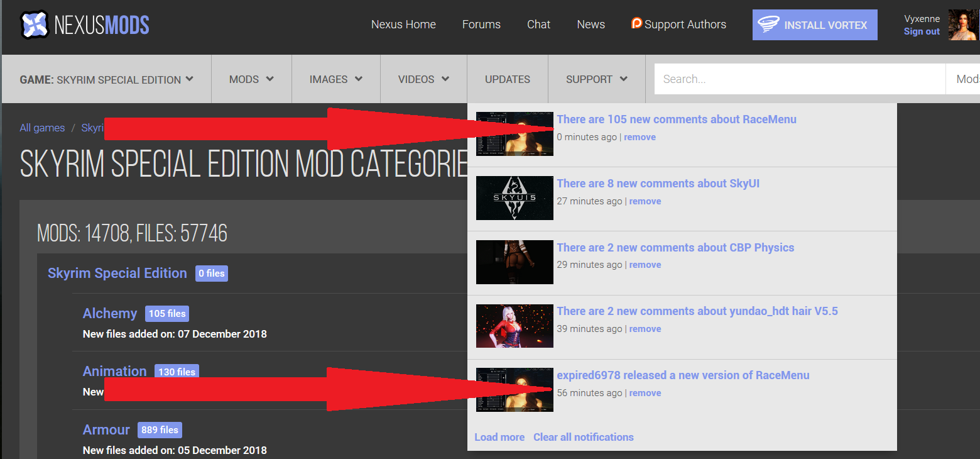Viewport: 980px width, 459px height.
Task: Expand the Mods dropdown menu
Action: click(x=251, y=79)
